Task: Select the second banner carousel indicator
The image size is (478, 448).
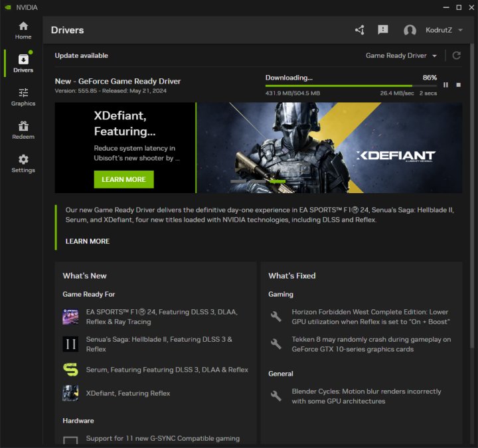Action: (x=258, y=181)
